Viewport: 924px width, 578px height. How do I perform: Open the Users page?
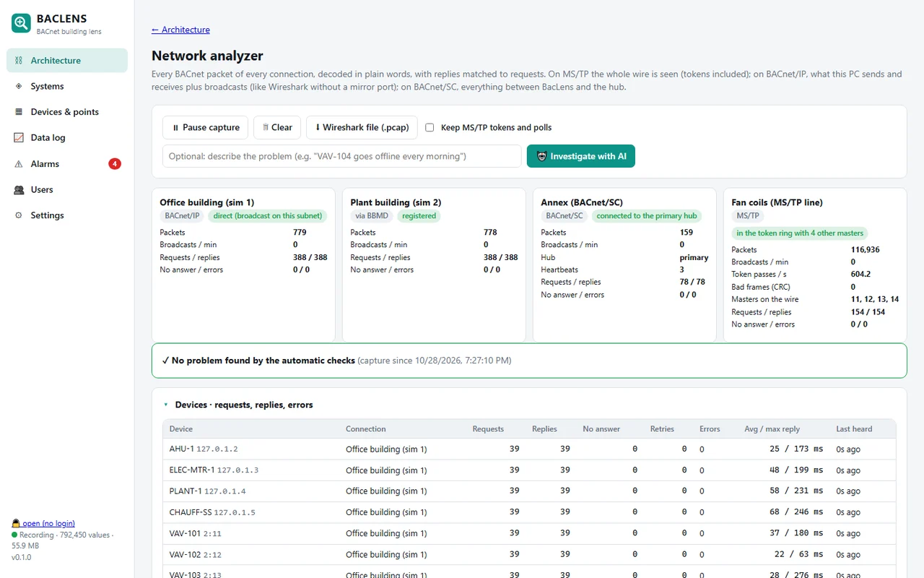pos(67,189)
